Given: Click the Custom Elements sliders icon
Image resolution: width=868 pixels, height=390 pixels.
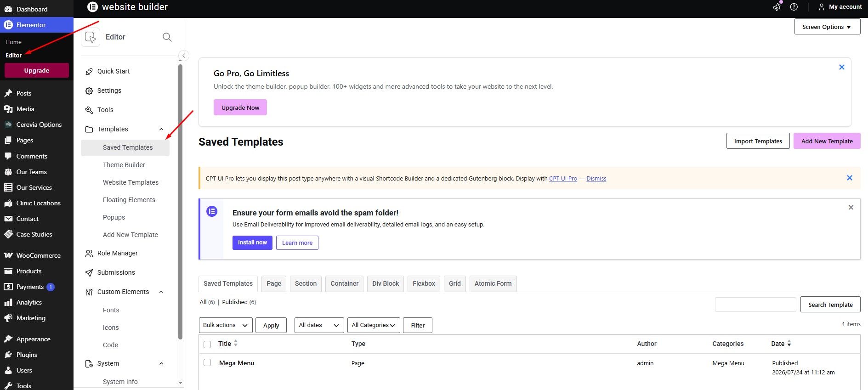Looking at the screenshot, I should 89,292.
